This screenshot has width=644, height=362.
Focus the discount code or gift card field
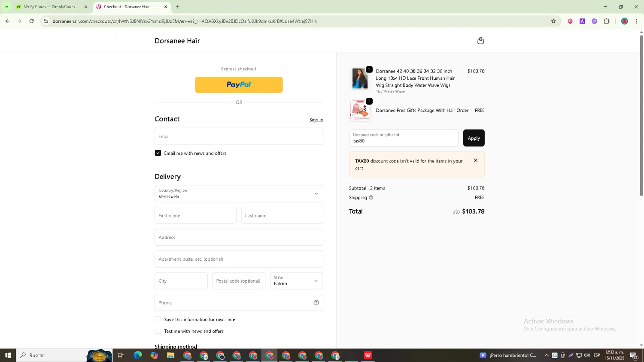pyautogui.click(x=404, y=138)
